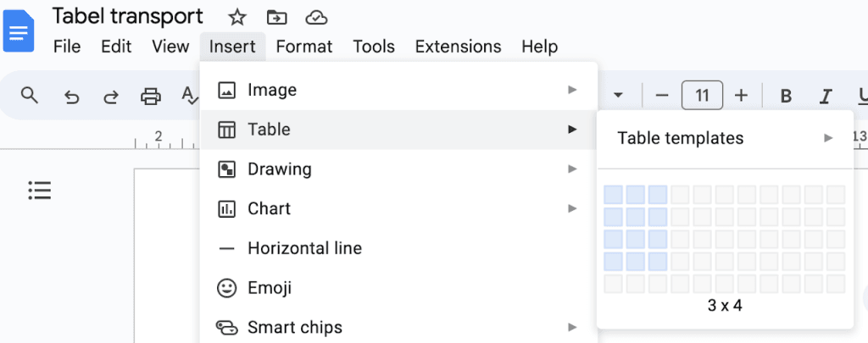
Task: View the cloud save status icon
Action: pyautogui.click(x=316, y=17)
